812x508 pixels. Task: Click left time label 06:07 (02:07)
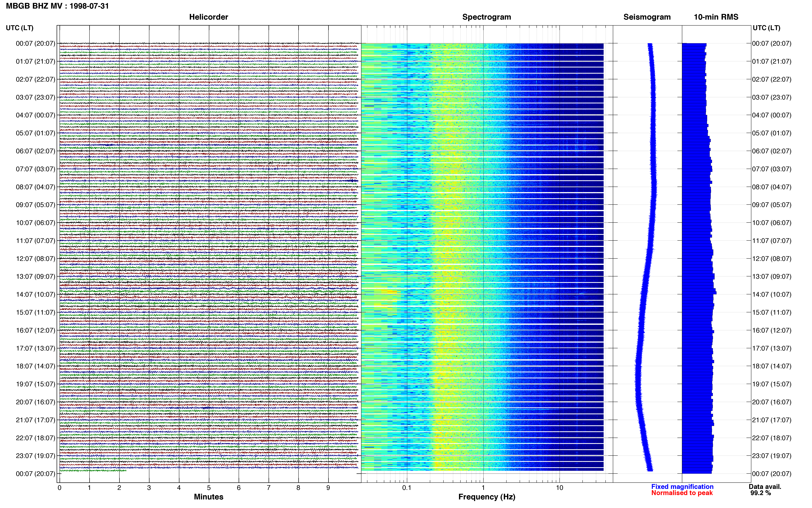click(x=35, y=151)
